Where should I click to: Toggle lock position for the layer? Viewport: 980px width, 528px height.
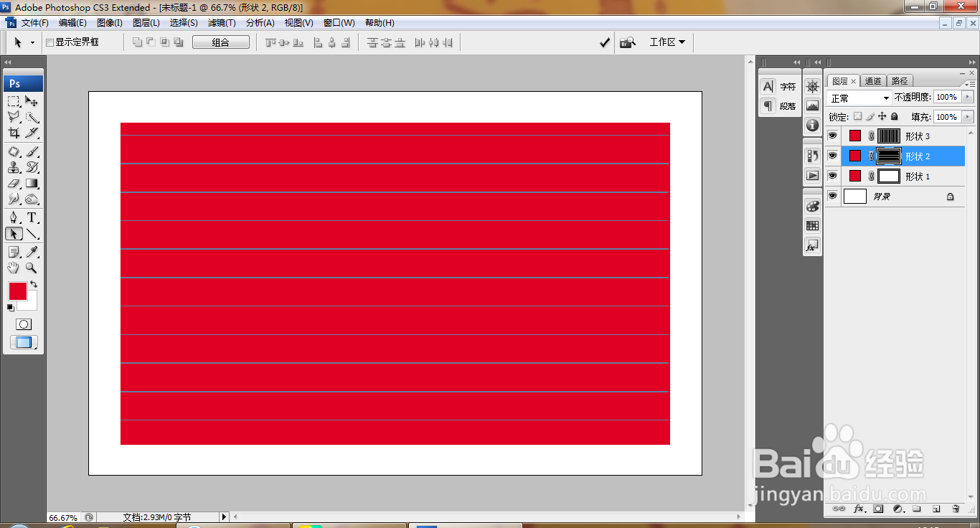click(x=882, y=116)
